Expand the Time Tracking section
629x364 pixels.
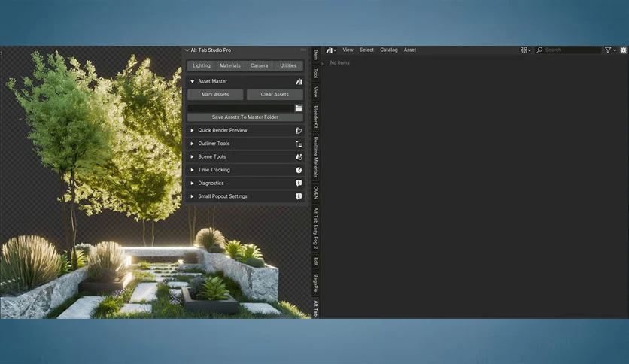click(x=192, y=170)
